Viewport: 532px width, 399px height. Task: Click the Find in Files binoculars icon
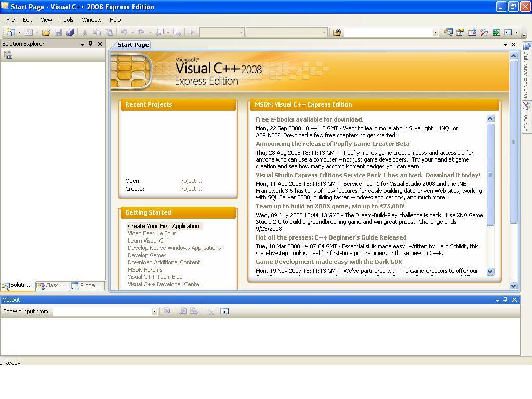[337, 32]
